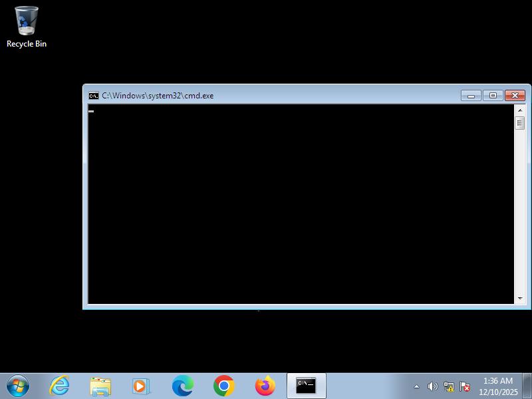Click the cmd.exe taskbar button
Image resolution: width=532 pixels, height=399 pixels.
pos(306,386)
